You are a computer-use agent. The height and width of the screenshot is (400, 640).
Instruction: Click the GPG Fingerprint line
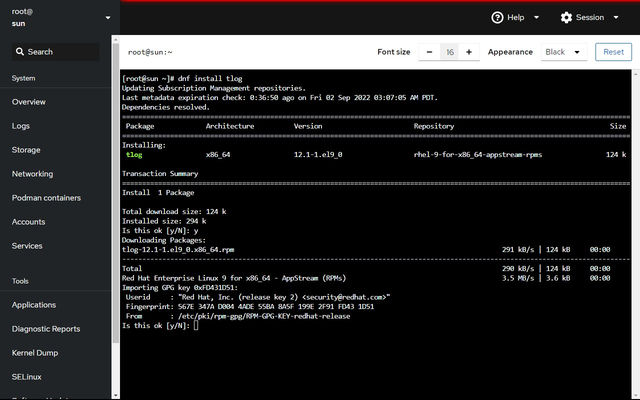249,307
